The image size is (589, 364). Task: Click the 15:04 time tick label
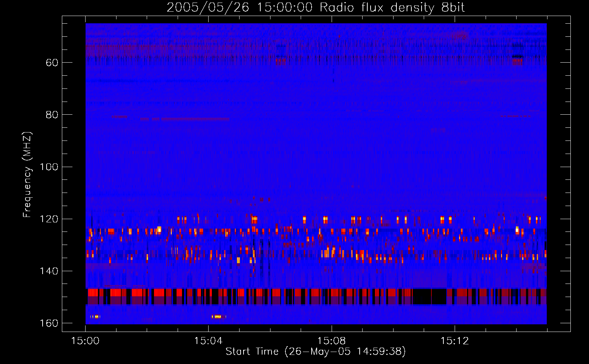point(208,341)
